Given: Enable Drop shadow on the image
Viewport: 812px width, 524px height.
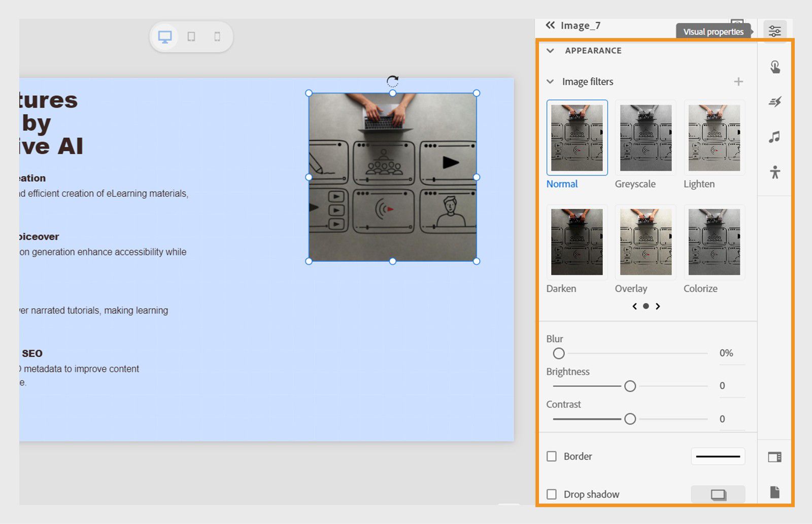Looking at the screenshot, I should [551, 494].
